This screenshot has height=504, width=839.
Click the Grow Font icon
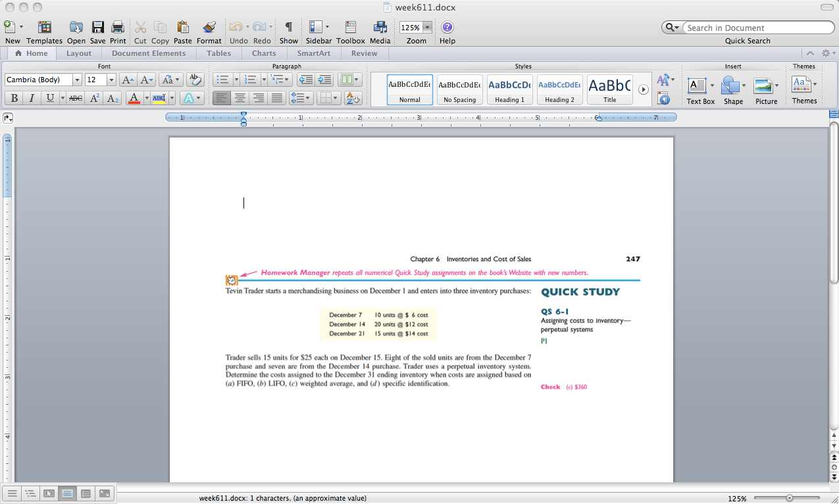coord(128,80)
